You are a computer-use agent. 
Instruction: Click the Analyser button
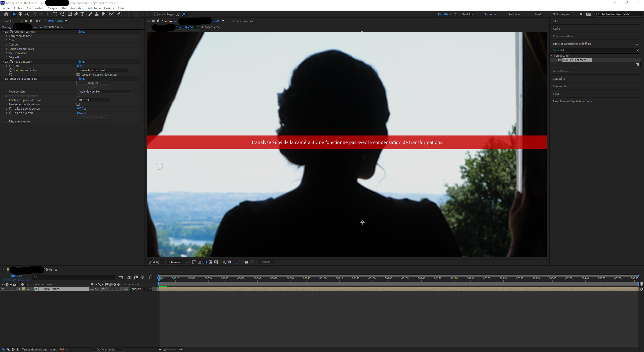93,83
